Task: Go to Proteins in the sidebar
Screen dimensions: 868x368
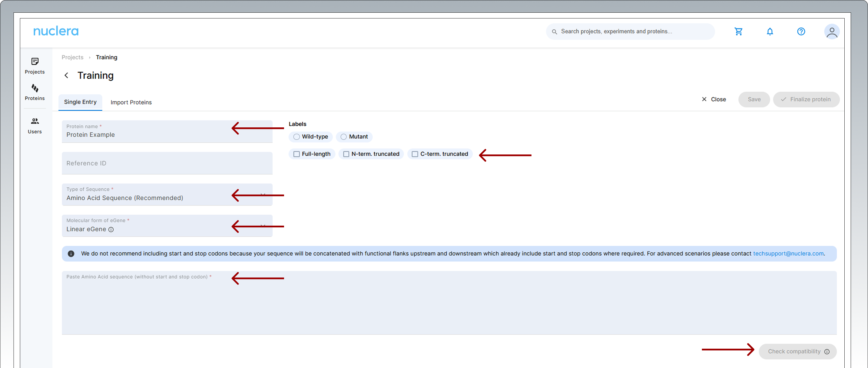Action: 35,92
